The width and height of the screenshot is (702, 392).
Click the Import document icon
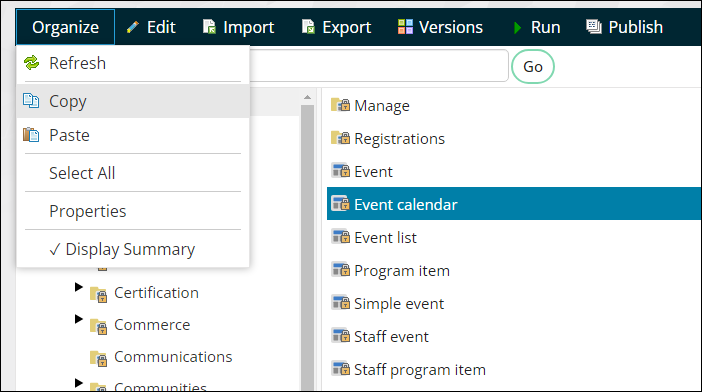click(210, 27)
